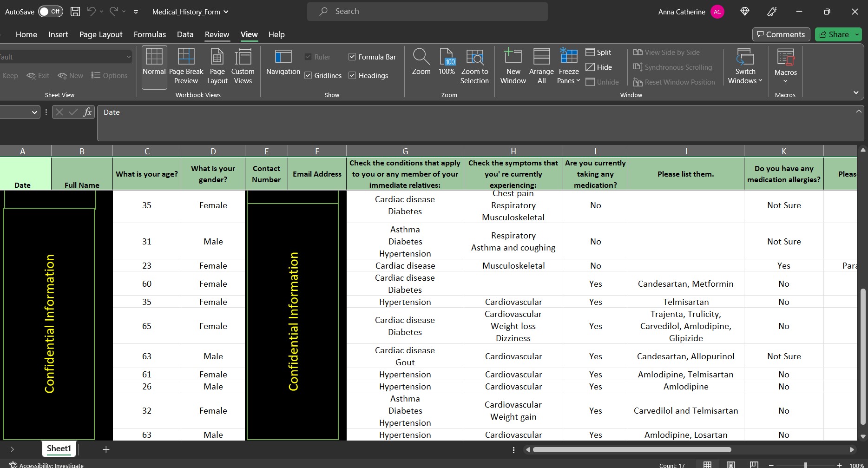This screenshot has height=468, width=868.
Task: Click the Insert Function fx icon
Action: pos(87,112)
